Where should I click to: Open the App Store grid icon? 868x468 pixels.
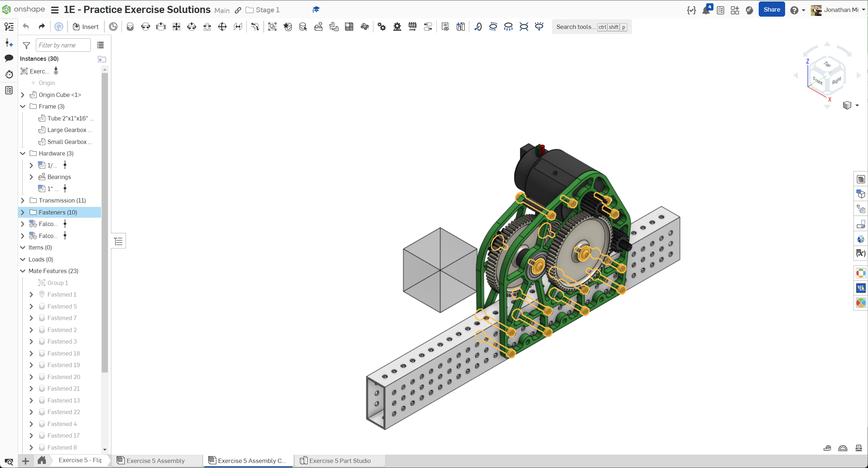tap(734, 10)
